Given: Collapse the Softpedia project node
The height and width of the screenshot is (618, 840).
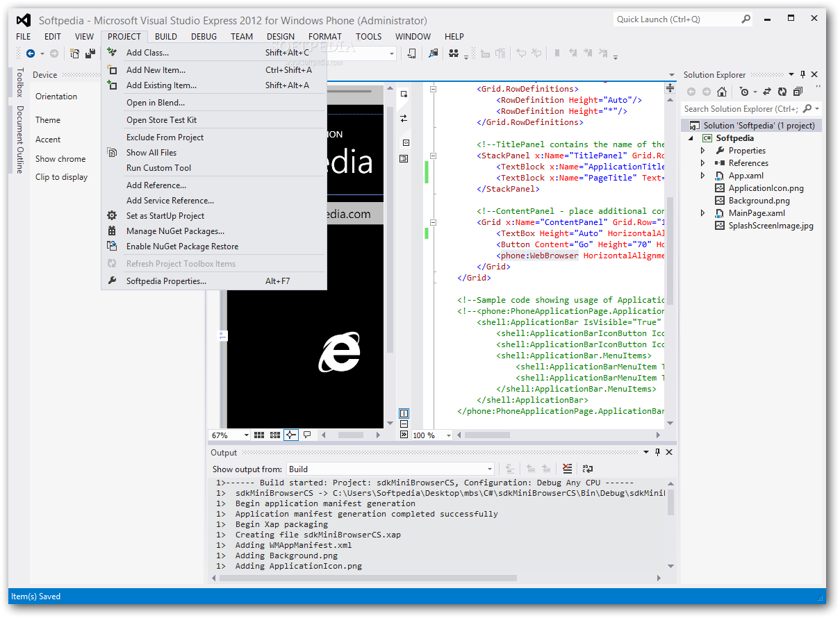Looking at the screenshot, I should [691, 138].
